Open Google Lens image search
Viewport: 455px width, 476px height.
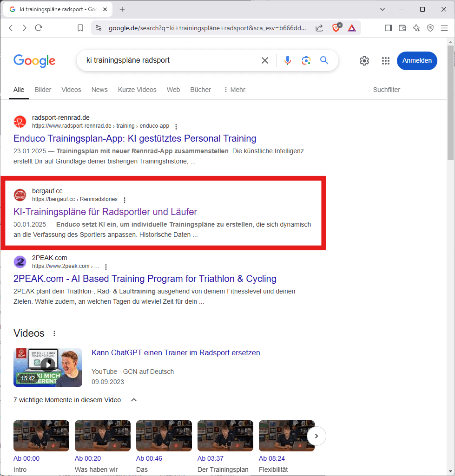coord(306,60)
